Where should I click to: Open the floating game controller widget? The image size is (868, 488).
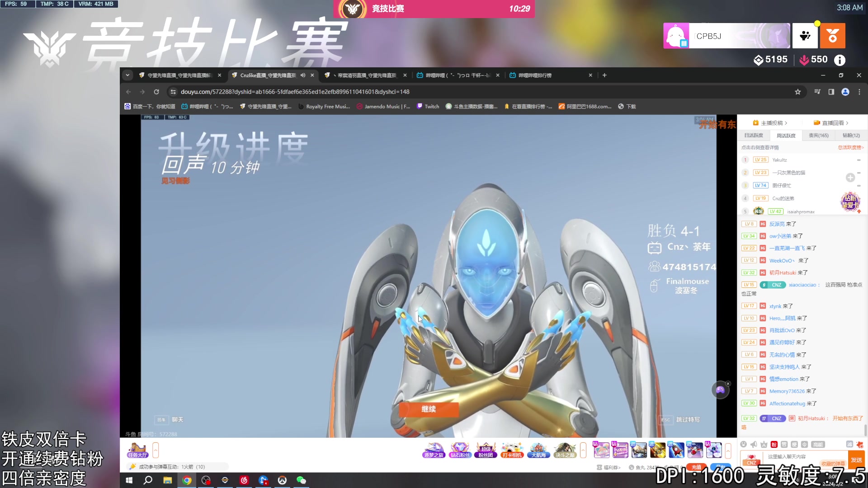pyautogui.click(x=720, y=390)
